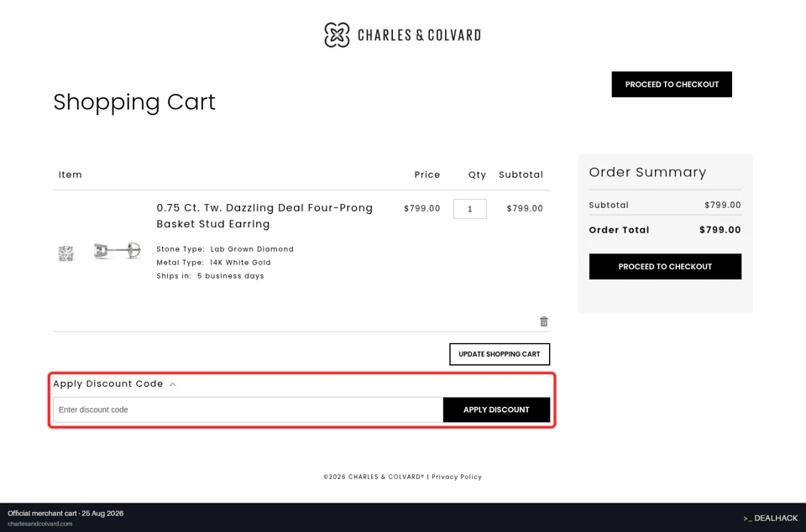Click the diamond stone front-view thumbnail

(65, 253)
